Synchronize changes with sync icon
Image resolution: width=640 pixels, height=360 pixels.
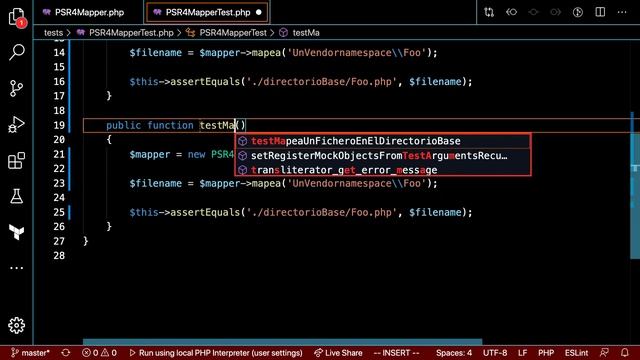click(66, 353)
